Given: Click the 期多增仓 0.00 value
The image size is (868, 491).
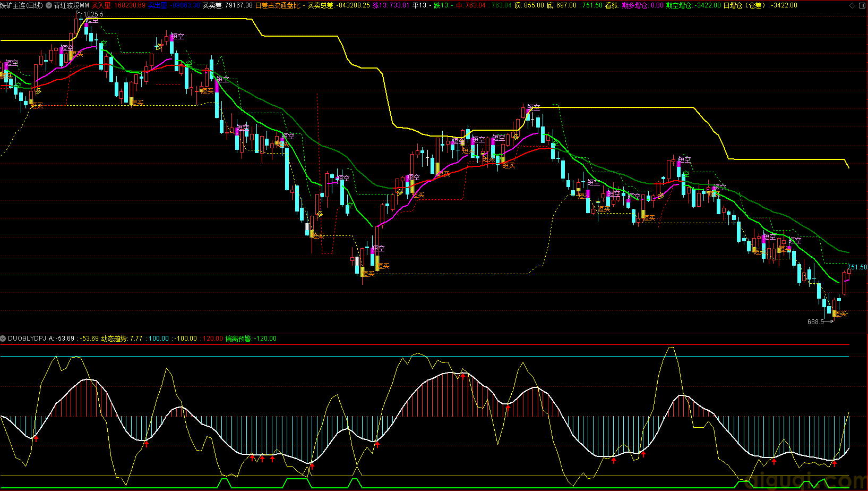Looking at the screenshot, I should (643, 5).
